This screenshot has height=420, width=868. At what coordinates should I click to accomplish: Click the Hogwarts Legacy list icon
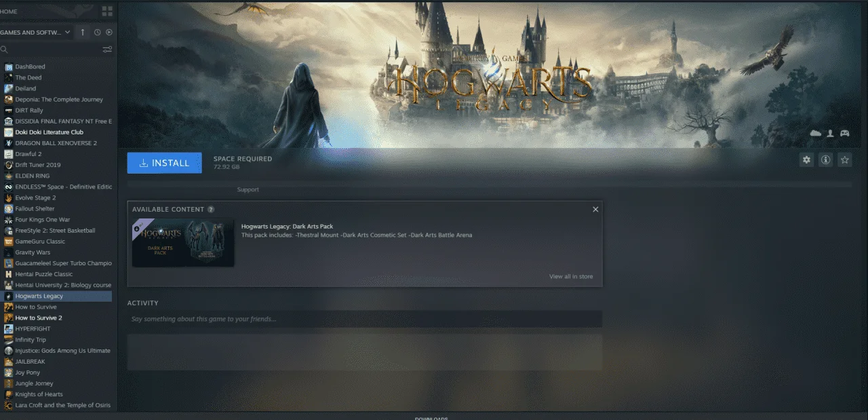coord(8,296)
